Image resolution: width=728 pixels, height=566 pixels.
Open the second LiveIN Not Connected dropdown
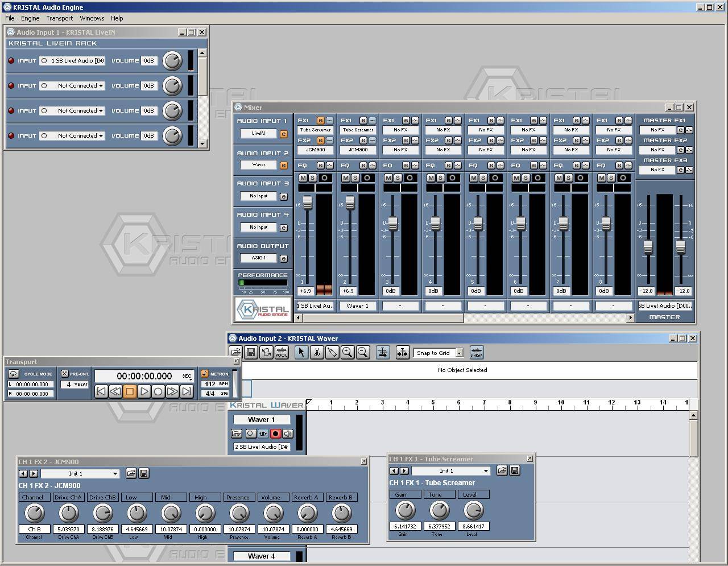tap(72, 85)
